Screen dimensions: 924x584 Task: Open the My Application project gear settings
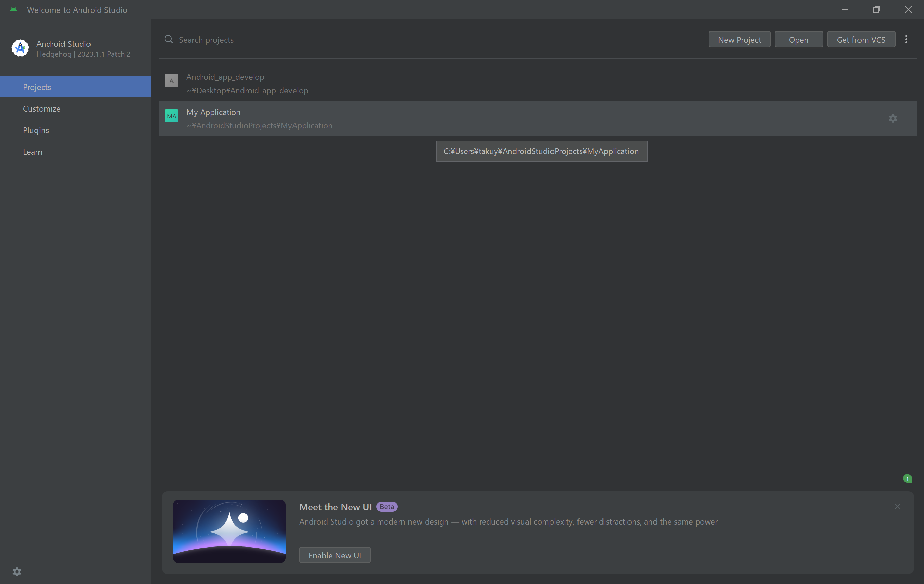point(893,118)
